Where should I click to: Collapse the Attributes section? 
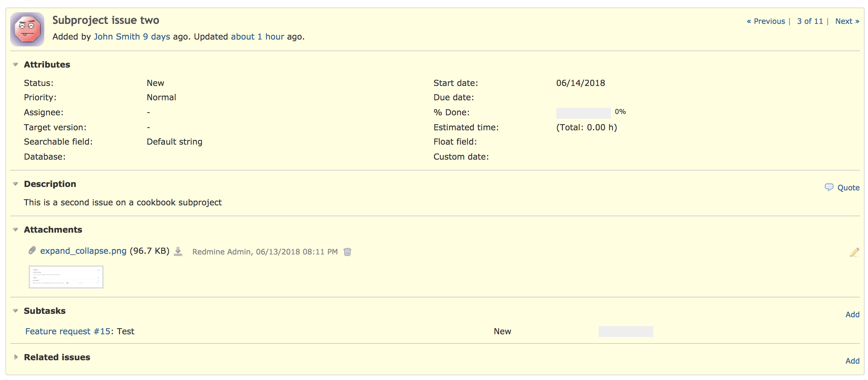(x=15, y=64)
